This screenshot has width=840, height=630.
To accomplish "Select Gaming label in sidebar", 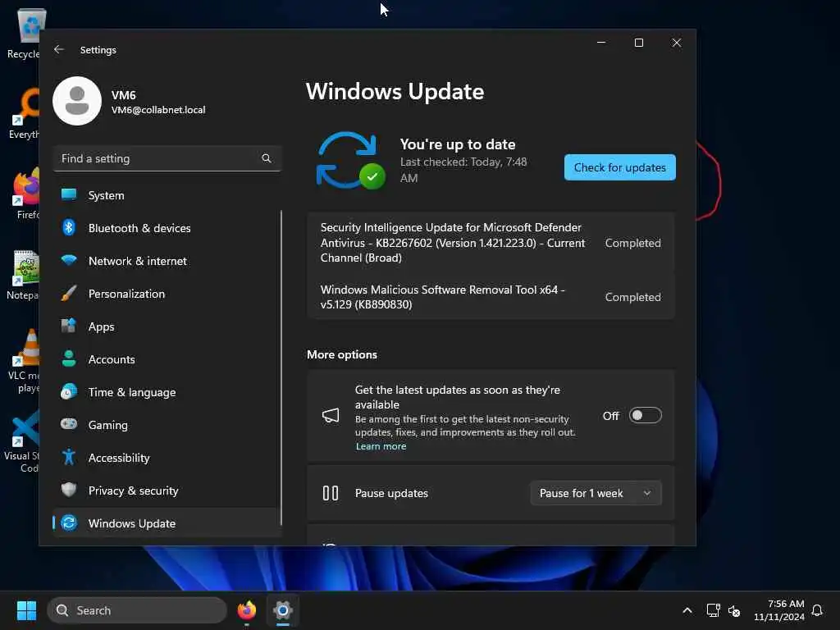I will 108,425.
